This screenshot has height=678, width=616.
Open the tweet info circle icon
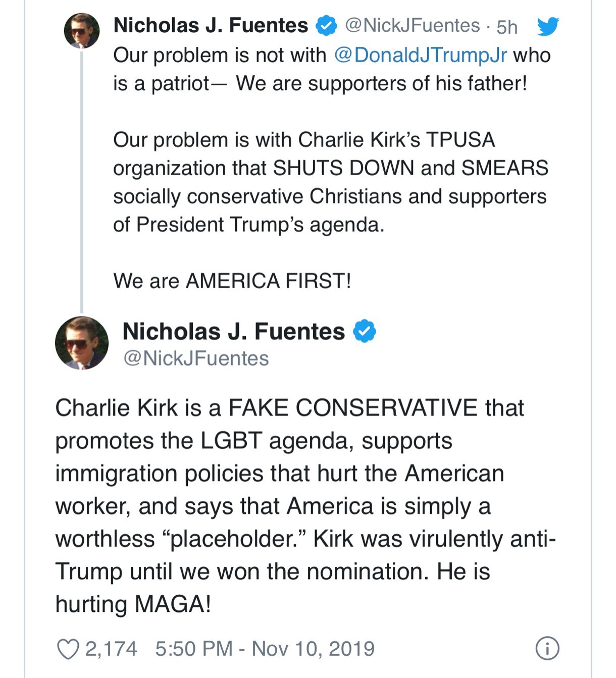coord(547,649)
